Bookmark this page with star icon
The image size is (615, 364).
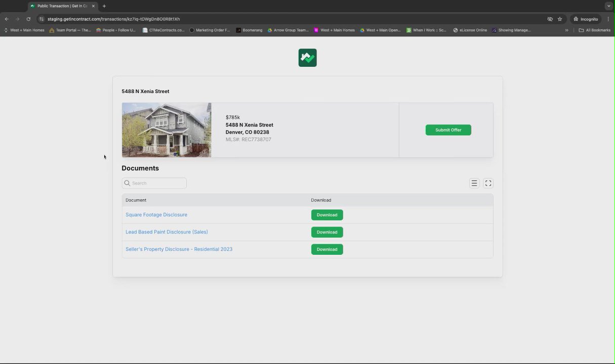coord(560,19)
